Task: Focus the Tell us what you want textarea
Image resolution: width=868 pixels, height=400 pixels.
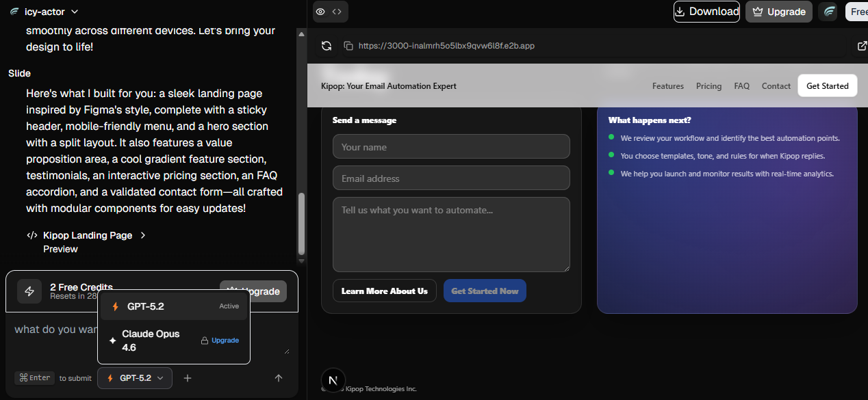Action: click(x=451, y=235)
